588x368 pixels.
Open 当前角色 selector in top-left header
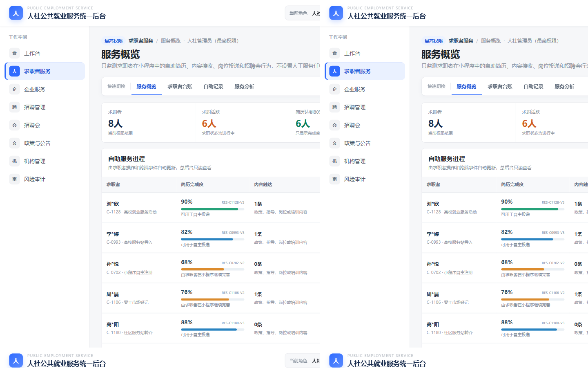click(303, 13)
